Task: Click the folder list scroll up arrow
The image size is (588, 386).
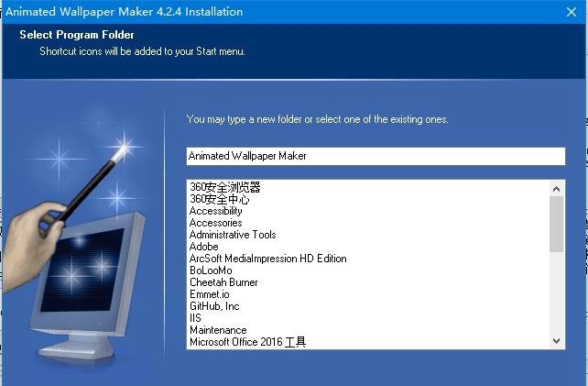Action: coord(557,189)
